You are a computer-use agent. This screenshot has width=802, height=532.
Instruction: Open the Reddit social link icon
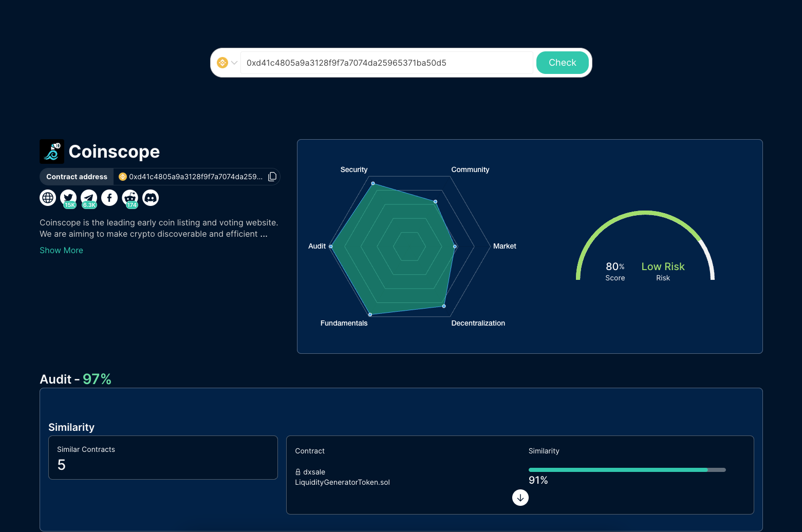pyautogui.click(x=130, y=198)
